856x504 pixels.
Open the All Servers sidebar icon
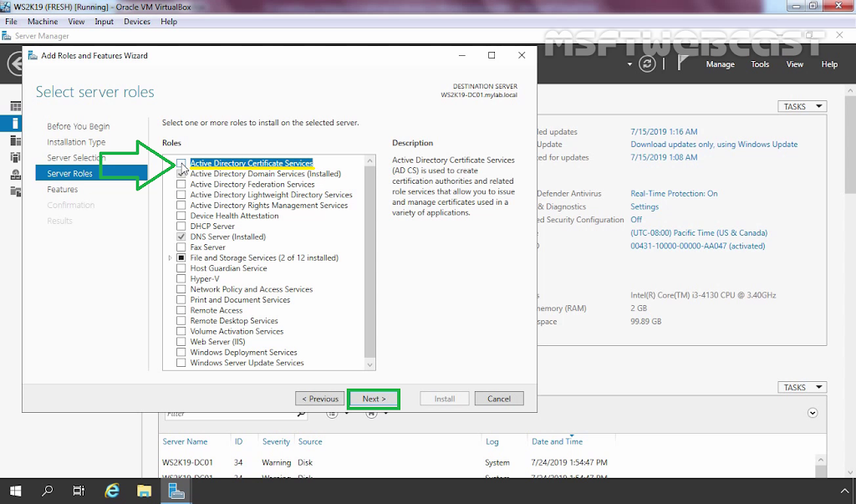point(15,141)
